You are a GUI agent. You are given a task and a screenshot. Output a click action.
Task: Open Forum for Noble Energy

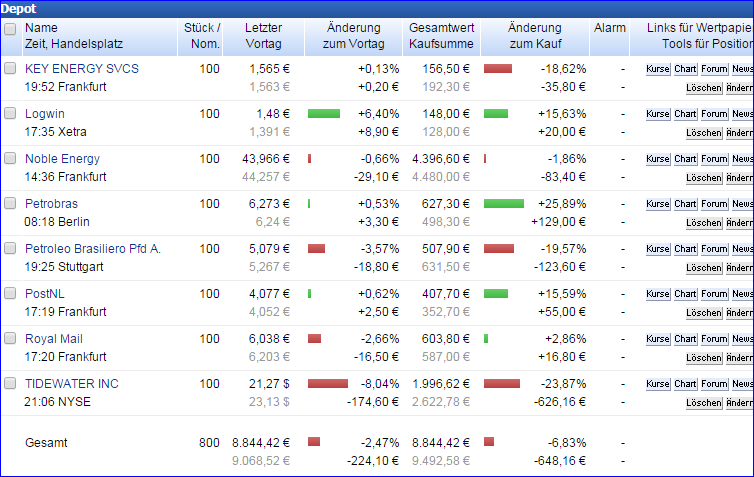pos(714,159)
